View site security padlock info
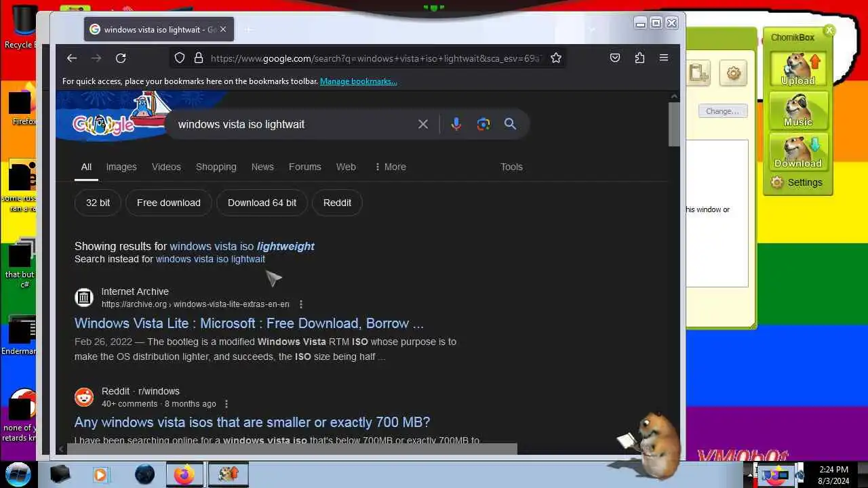The width and height of the screenshot is (868, 488). 199,58
